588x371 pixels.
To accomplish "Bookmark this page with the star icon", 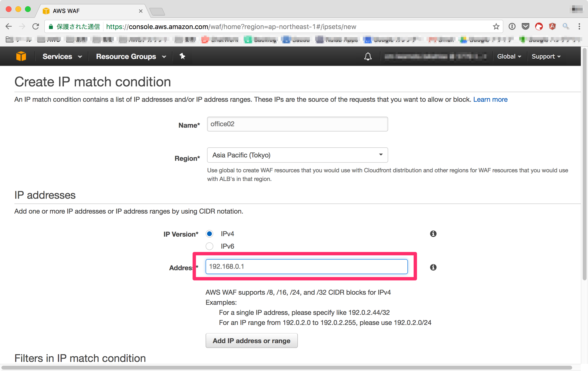I will click(x=496, y=26).
